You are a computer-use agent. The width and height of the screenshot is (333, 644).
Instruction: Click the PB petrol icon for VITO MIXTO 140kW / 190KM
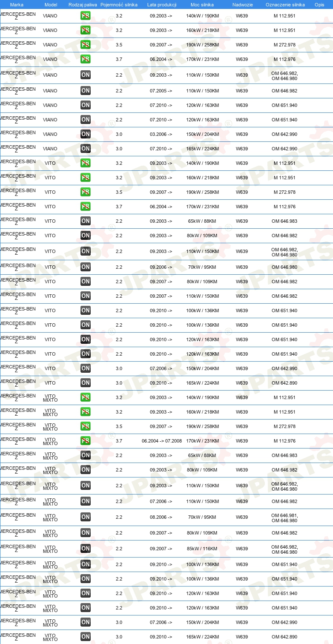click(x=86, y=397)
